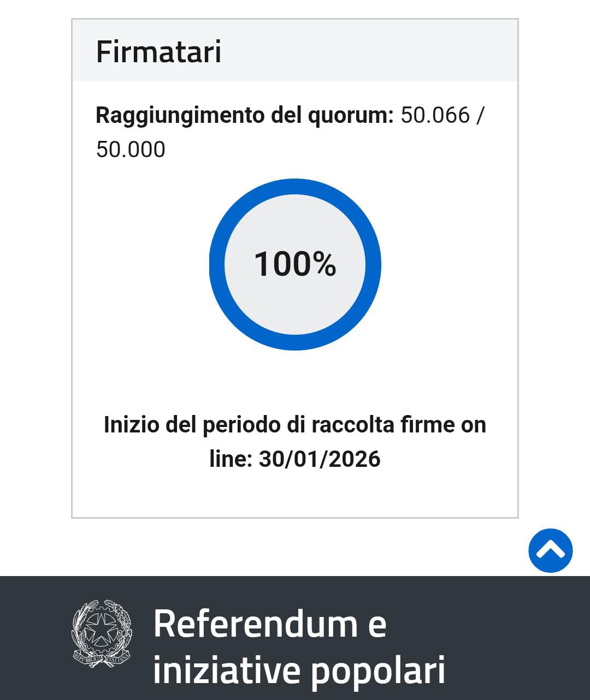Click the 'iniziative popolari' footer text
This screenshot has height=700, width=590.
299,669
